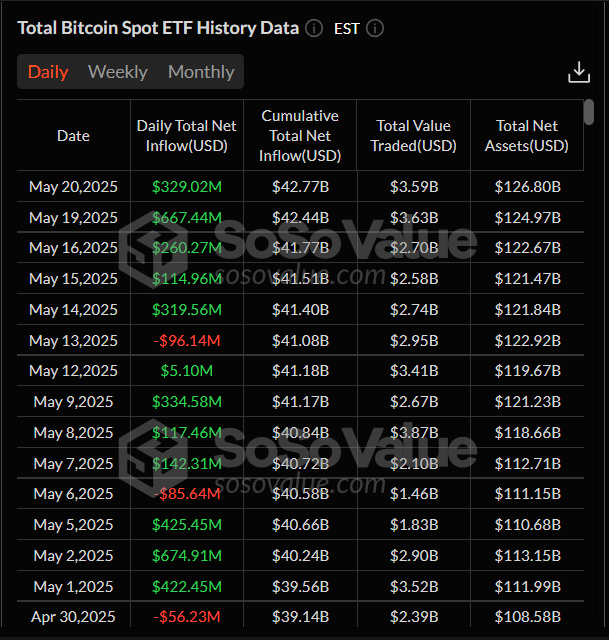Click the -$96.14M outflow value

187,341
